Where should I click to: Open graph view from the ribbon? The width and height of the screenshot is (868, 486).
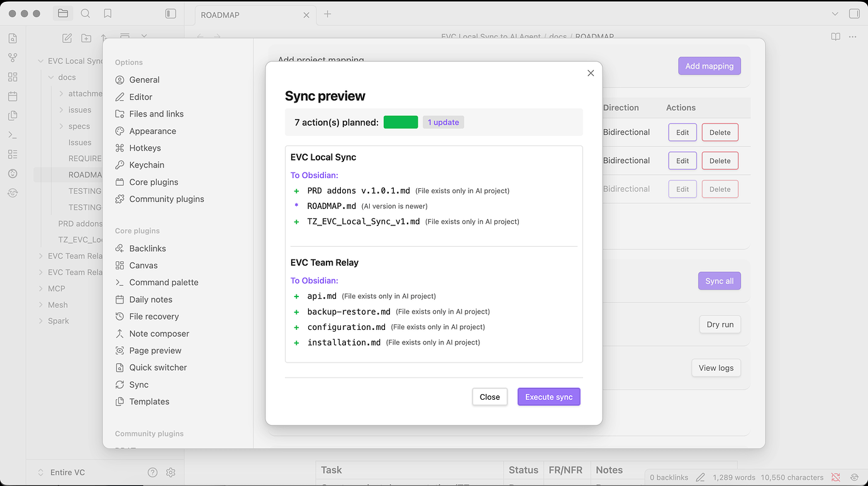coord(13,58)
